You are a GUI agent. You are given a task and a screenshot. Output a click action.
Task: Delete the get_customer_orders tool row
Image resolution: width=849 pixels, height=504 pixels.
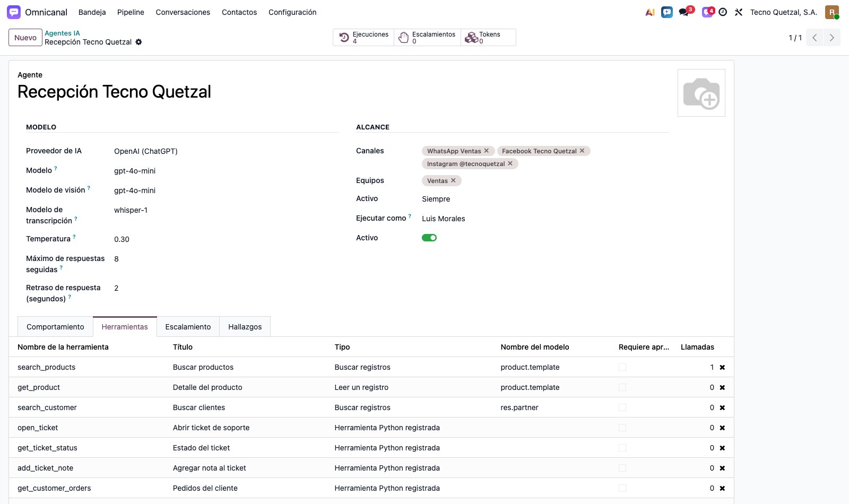(x=722, y=488)
